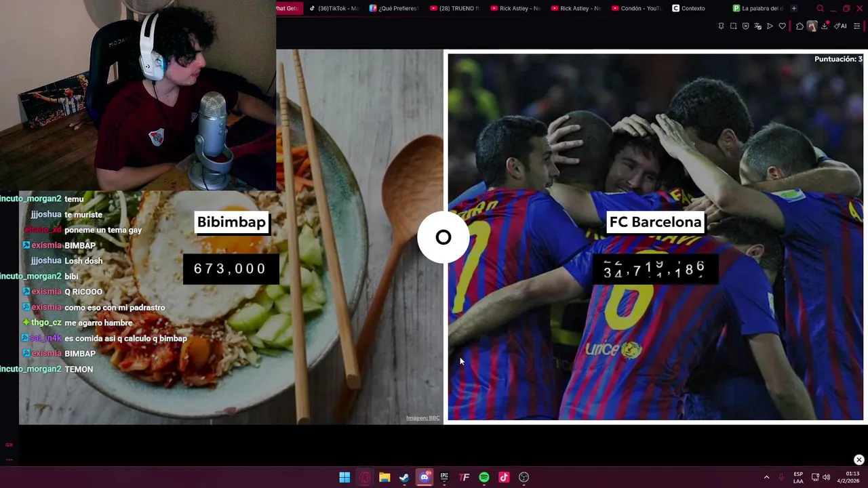Open the extensions cube icon
This screenshot has width=868, height=488.
point(800,26)
